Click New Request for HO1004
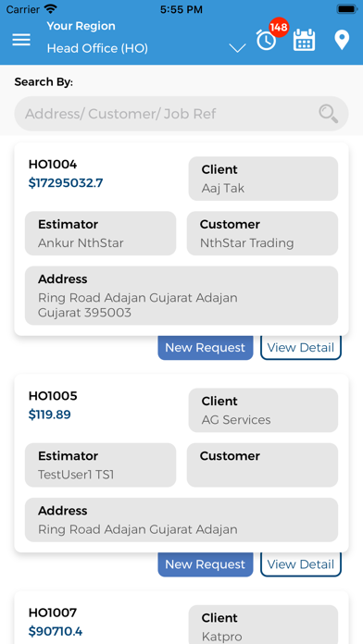363x644 pixels. 206,348
